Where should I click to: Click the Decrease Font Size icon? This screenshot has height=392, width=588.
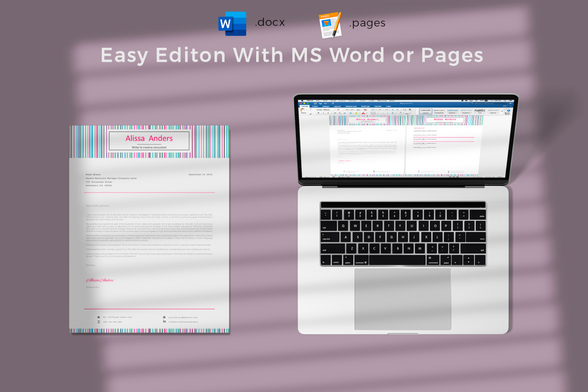point(352,109)
